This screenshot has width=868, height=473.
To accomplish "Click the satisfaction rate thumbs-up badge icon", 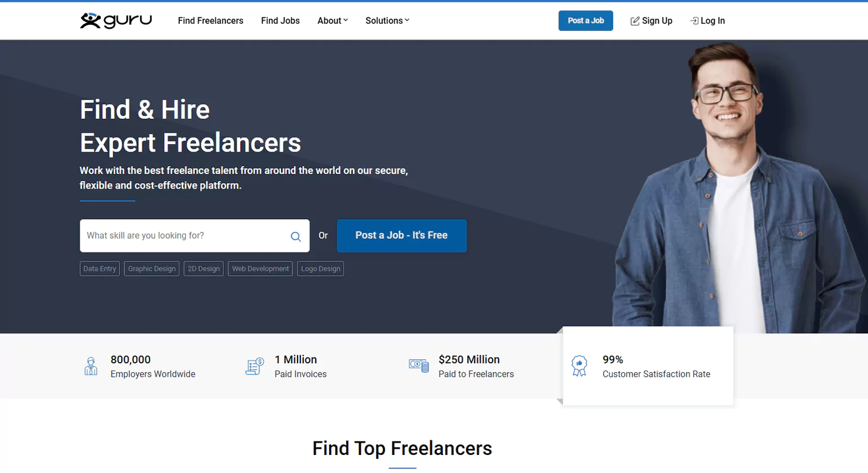I will click(579, 366).
